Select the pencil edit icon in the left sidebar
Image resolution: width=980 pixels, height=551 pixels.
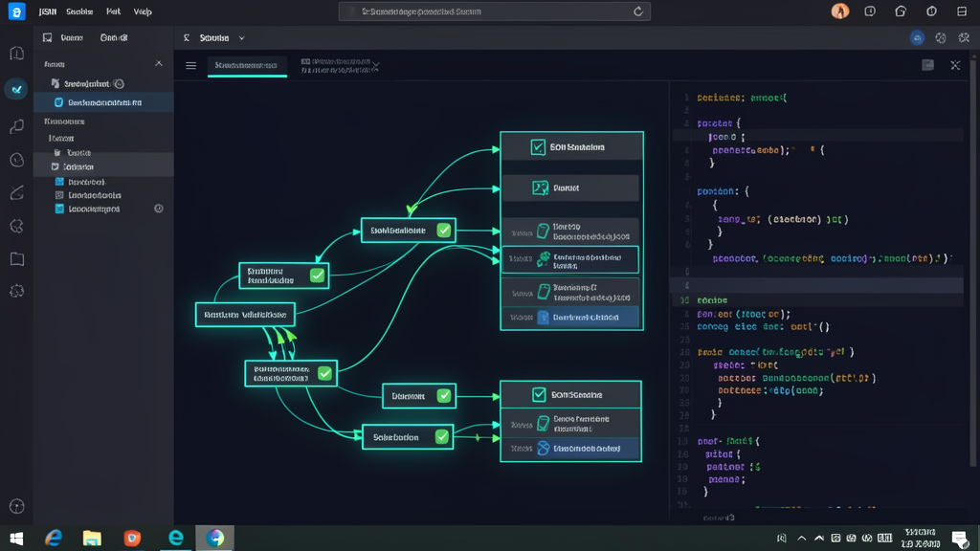click(x=17, y=192)
